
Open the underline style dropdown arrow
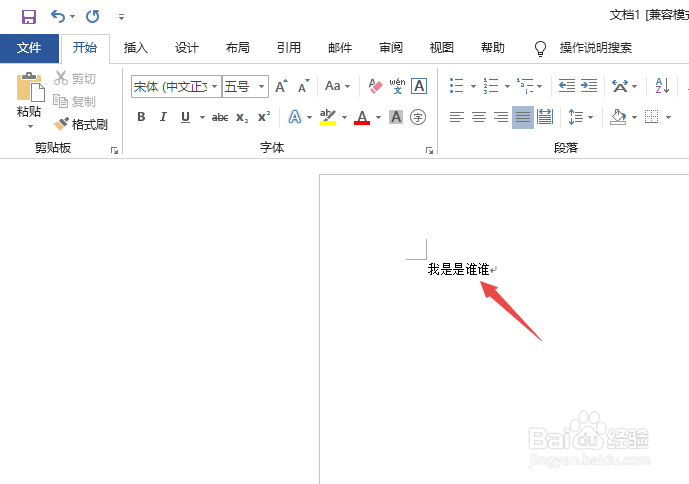click(202, 117)
